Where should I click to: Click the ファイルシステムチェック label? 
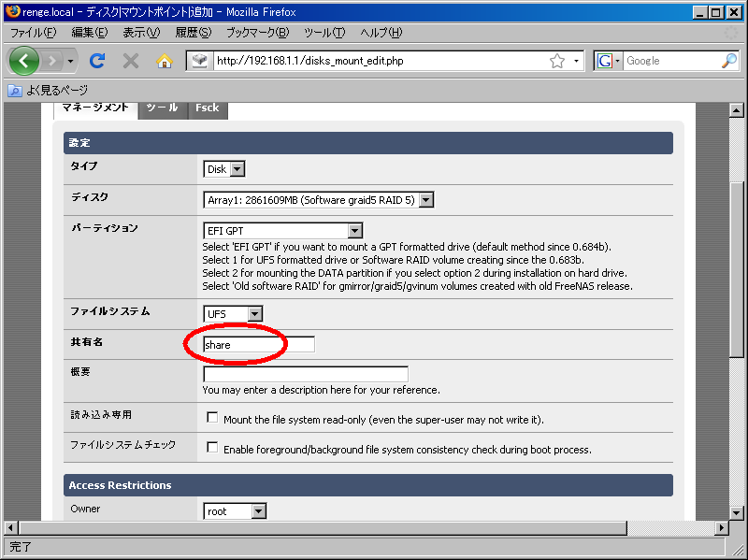[x=123, y=445]
